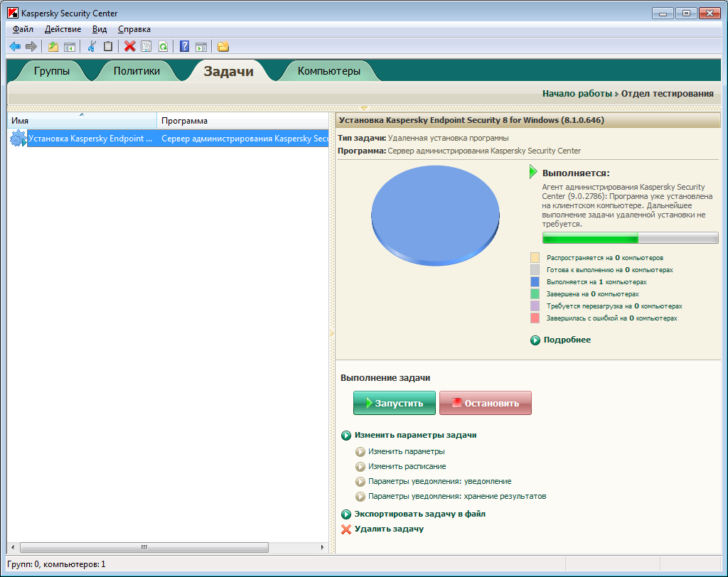Switch to the Группы tab

(51, 71)
